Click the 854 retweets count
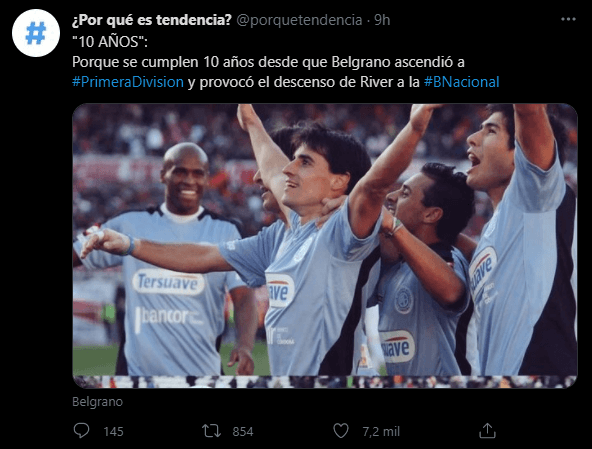The width and height of the screenshot is (592, 449). click(243, 431)
